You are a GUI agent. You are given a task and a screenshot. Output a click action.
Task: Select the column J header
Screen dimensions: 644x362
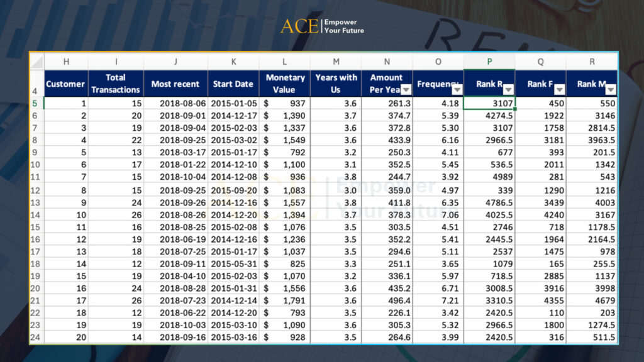click(x=175, y=62)
